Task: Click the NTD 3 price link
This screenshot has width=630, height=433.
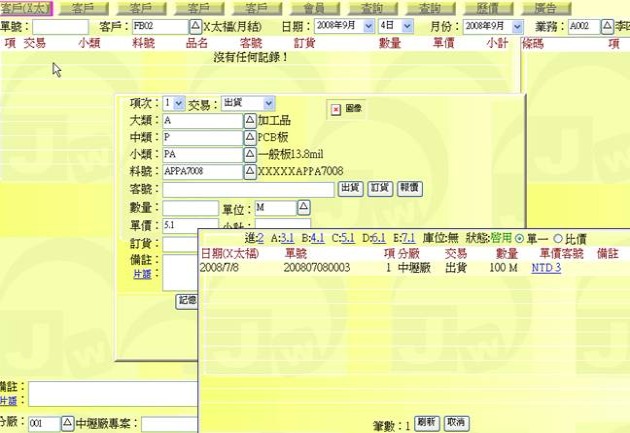Action: [x=546, y=268]
